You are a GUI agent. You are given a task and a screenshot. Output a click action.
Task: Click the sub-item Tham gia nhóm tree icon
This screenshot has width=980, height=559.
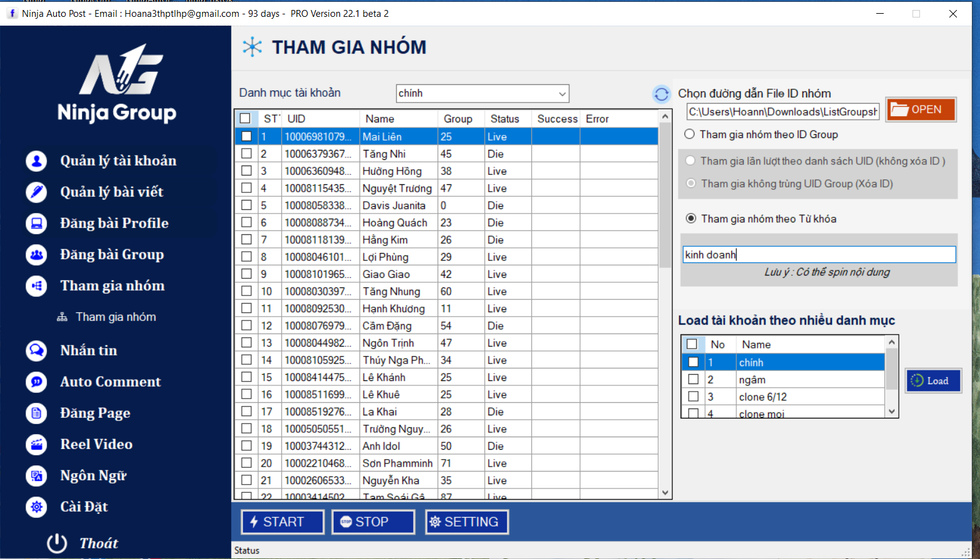(62, 317)
